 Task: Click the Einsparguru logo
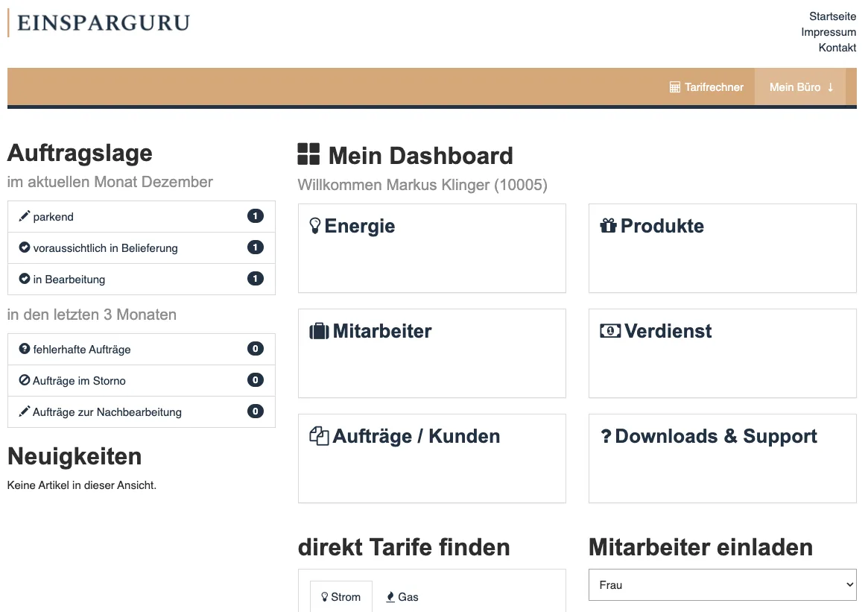point(99,23)
